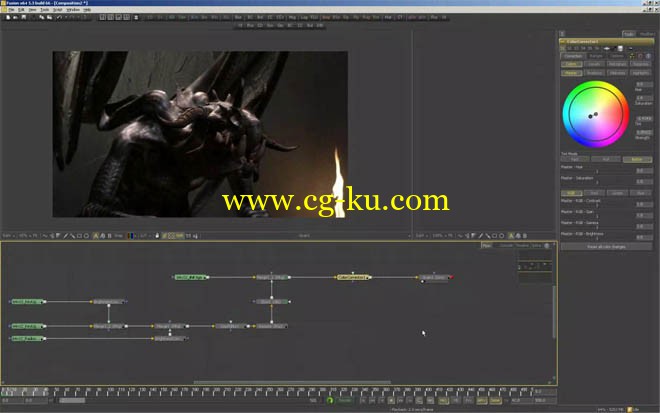
Task: Click the Save floppy-disk toolbar icon
Action: coord(24,17)
